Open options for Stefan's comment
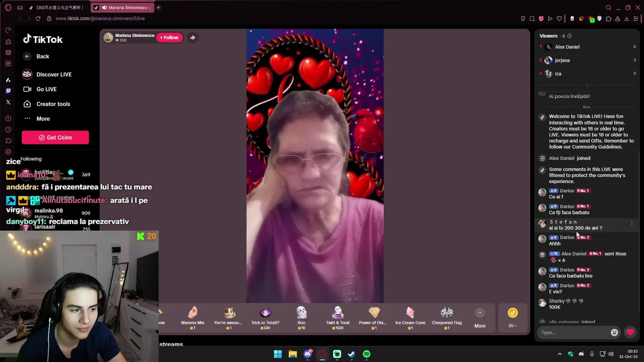This screenshot has height=362, width=644. [632, 223]
